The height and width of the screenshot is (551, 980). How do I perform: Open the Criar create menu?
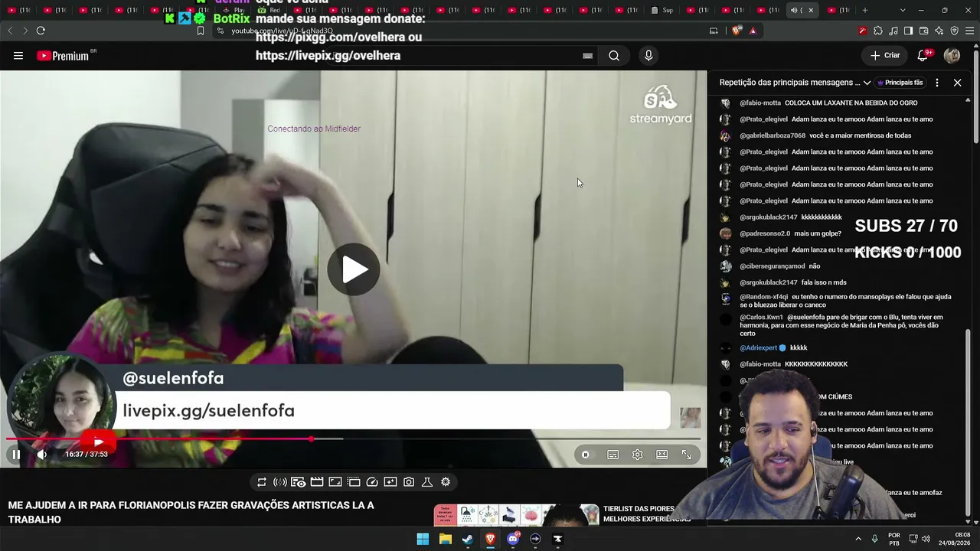pyautogui.click(x=885, y=55)
